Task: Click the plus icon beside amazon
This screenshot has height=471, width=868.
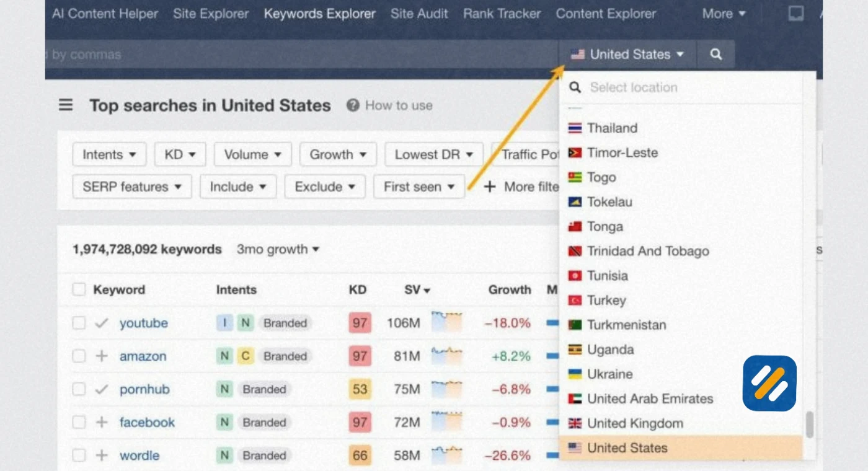Action: click(102, 356)
